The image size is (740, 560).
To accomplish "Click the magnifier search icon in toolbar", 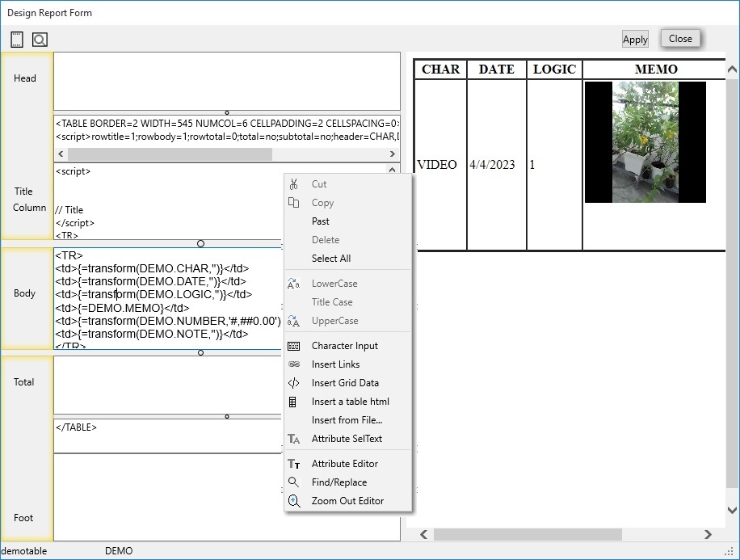I will pyautogui.click(x=40, y=40).
